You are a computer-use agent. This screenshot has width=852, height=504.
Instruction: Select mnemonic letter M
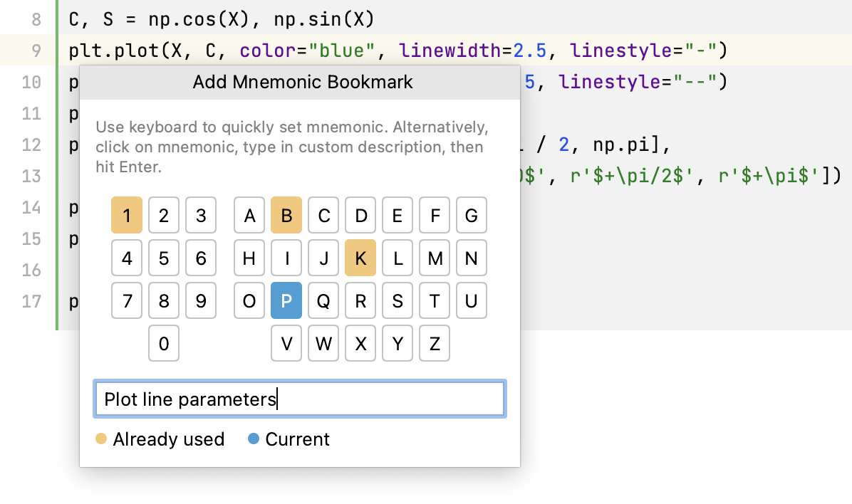(434, 258)
